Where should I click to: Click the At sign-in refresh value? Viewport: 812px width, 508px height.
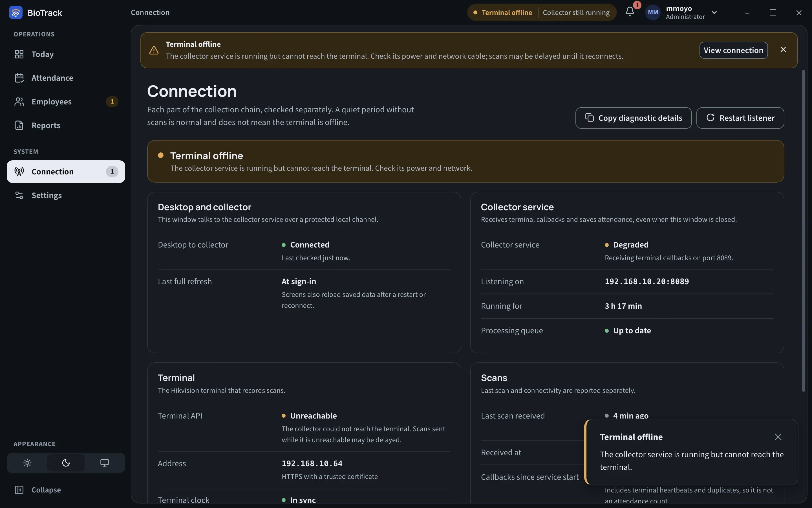pyautogui.click(x=299, y=282)
